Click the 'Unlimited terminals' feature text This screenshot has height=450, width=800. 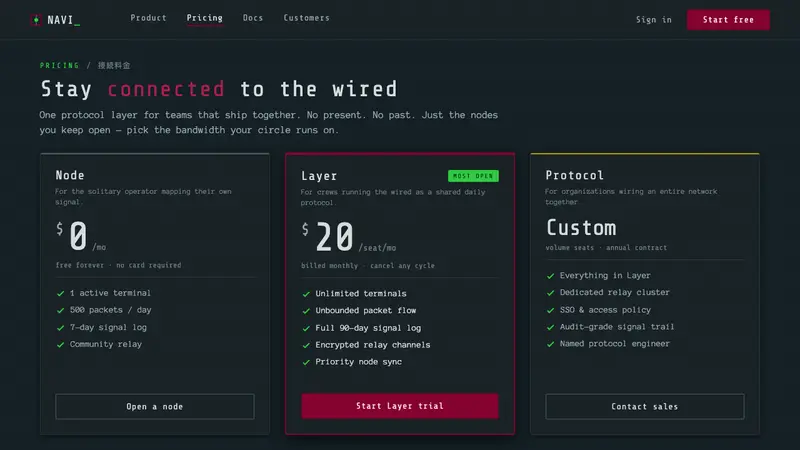pos(361,293)
